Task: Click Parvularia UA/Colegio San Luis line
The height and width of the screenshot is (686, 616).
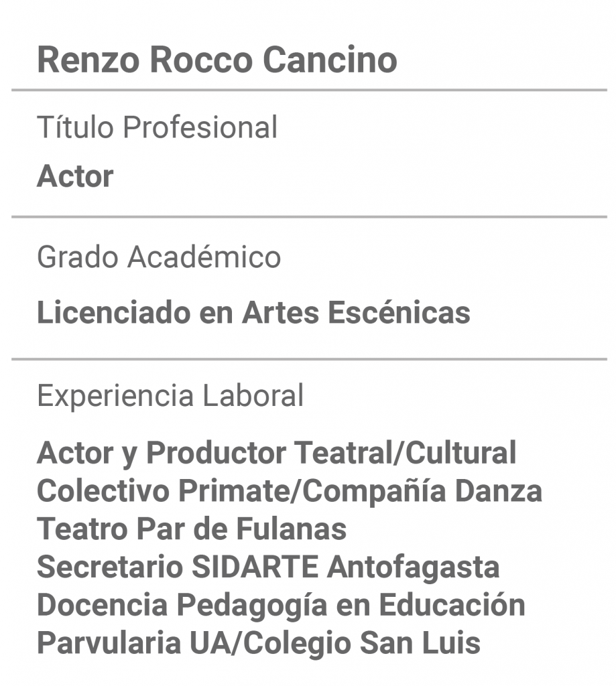Action: click(259, 643)
